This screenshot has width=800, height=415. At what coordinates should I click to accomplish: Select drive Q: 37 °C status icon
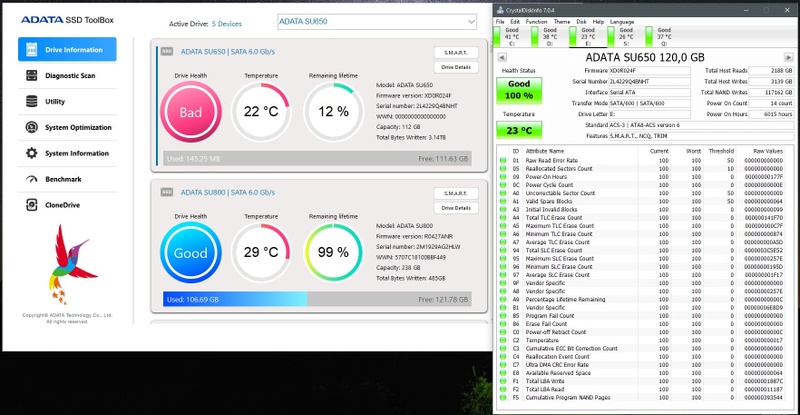pos(649,37)
